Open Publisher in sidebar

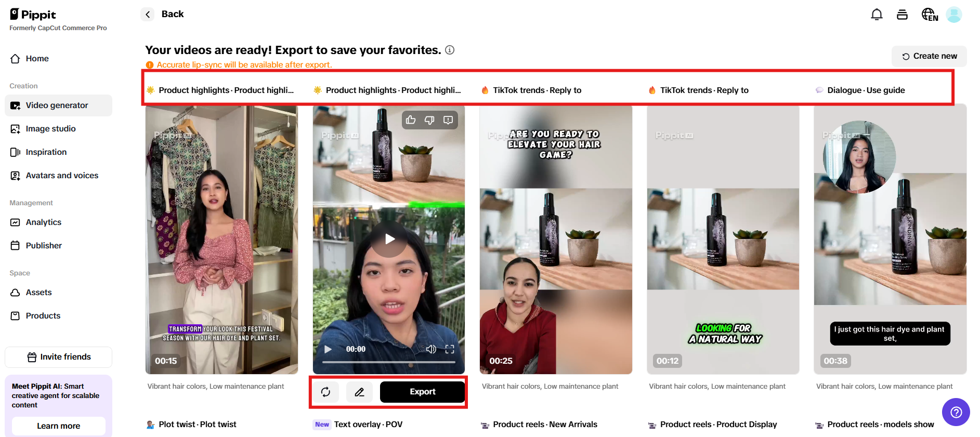pyautogui.click(x=58, y=246)
